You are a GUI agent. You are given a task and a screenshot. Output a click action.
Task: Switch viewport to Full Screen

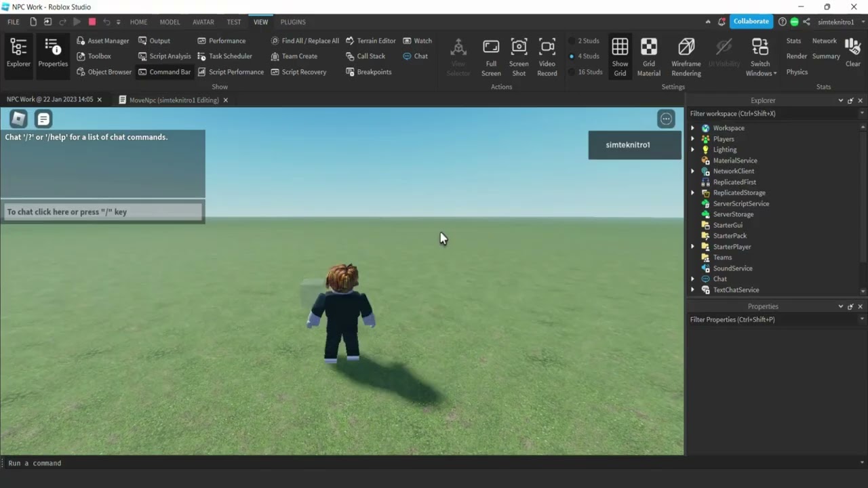(x=491, y=57)
